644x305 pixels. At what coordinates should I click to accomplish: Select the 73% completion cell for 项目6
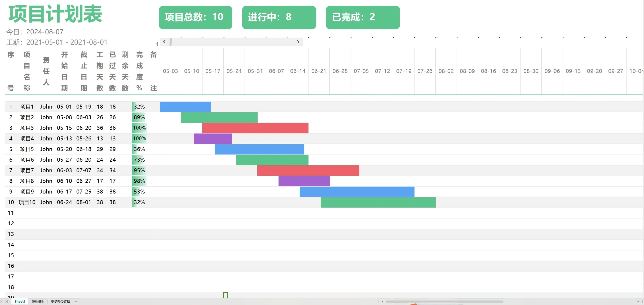139,160
